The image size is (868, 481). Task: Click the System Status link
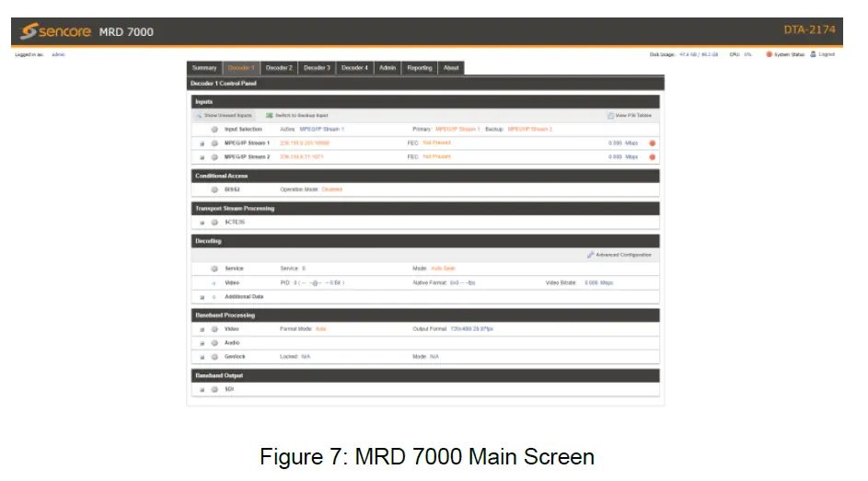(789, 54)
